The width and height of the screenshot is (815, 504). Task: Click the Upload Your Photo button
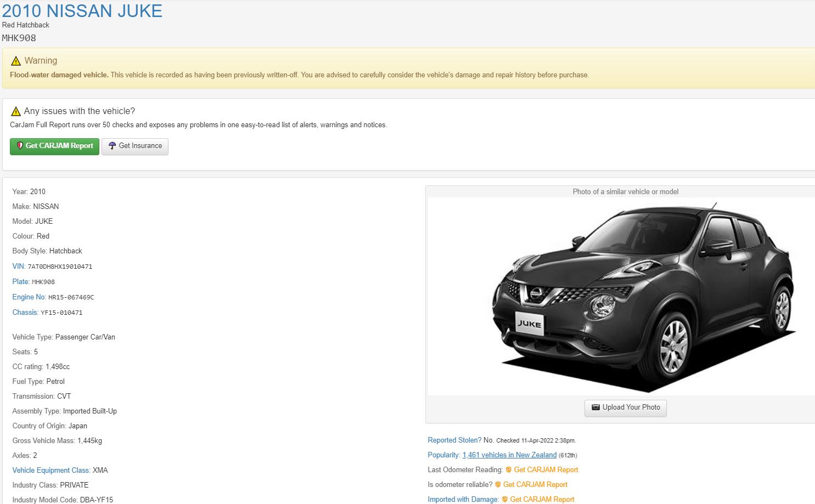[x=626, y=407]
